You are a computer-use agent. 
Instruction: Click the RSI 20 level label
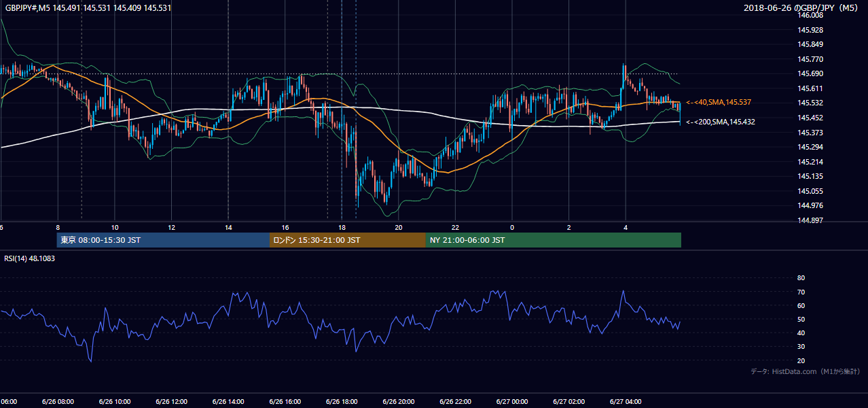click(801, 360)
